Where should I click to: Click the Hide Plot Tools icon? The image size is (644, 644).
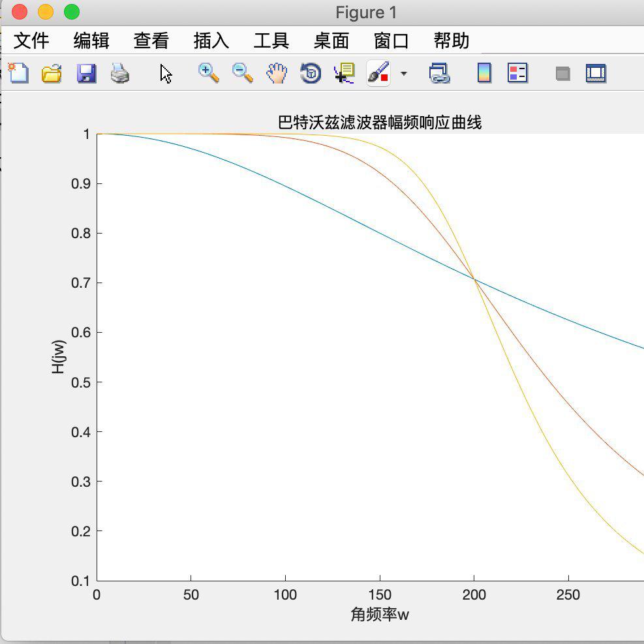(562, 74)
